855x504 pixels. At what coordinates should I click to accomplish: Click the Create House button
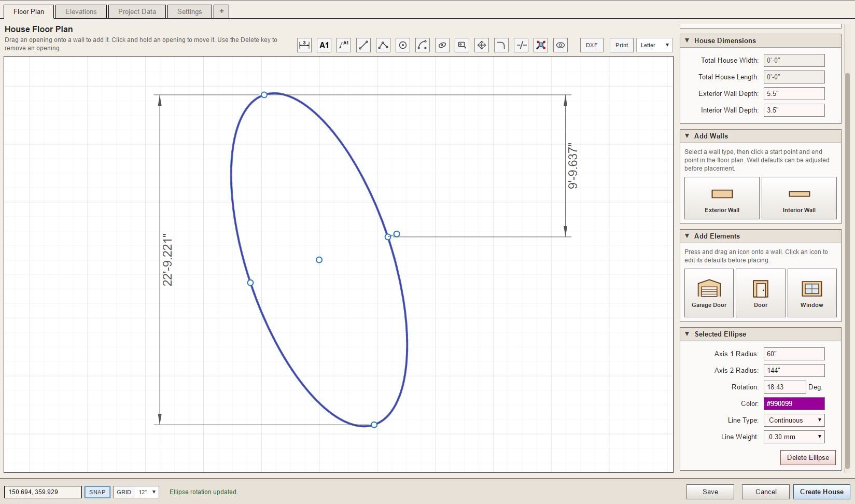pos(821,492)
